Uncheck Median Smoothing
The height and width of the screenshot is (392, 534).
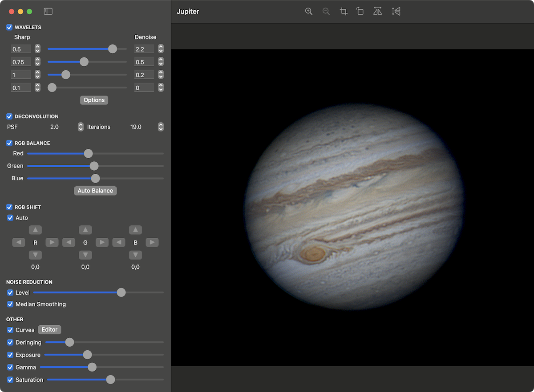point(10,304)
